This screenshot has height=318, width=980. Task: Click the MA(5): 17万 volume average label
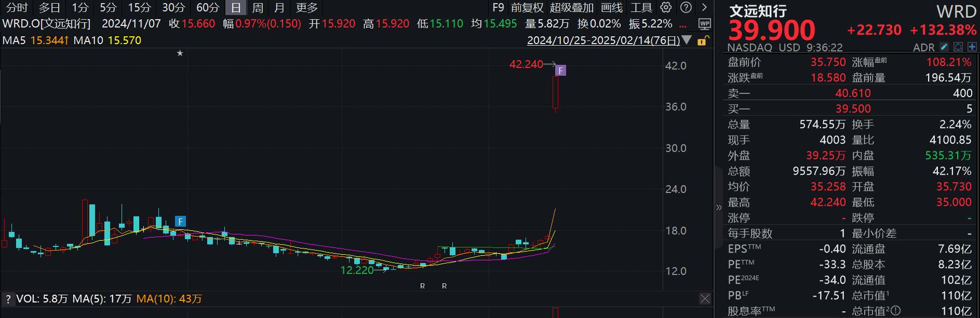(x=102, y=299)
